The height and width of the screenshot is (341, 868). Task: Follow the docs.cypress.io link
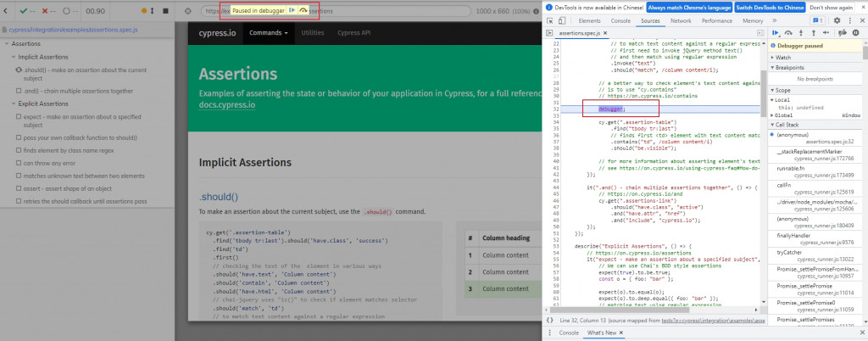click(x=227, y=104)
